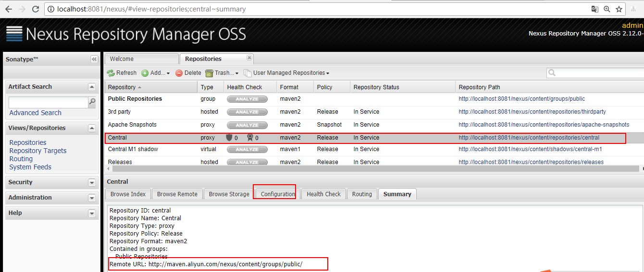Open Repositories link in sidebar
The width and height of the screenshot is (644, 272).
tap(28, 142)
